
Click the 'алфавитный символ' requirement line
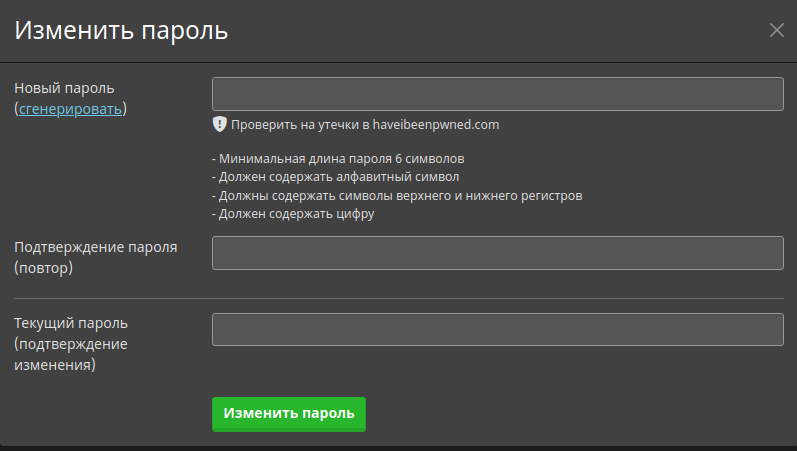click(335, 177)
